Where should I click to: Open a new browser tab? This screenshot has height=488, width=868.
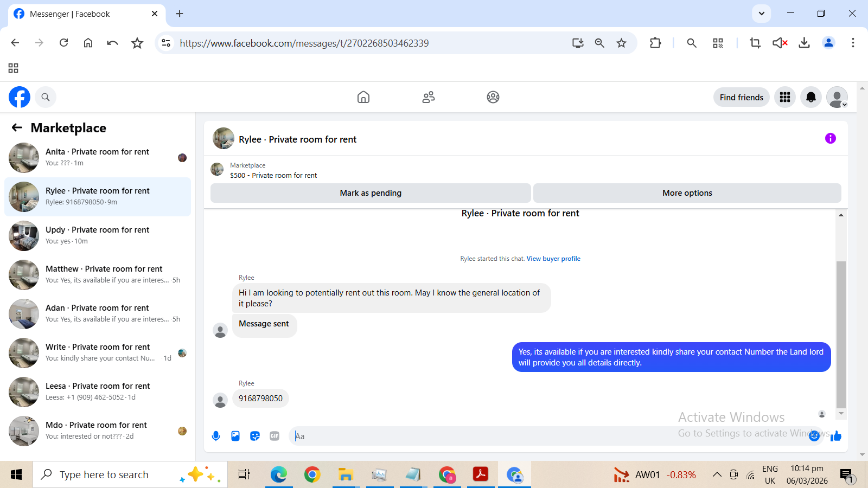point(180,14)
